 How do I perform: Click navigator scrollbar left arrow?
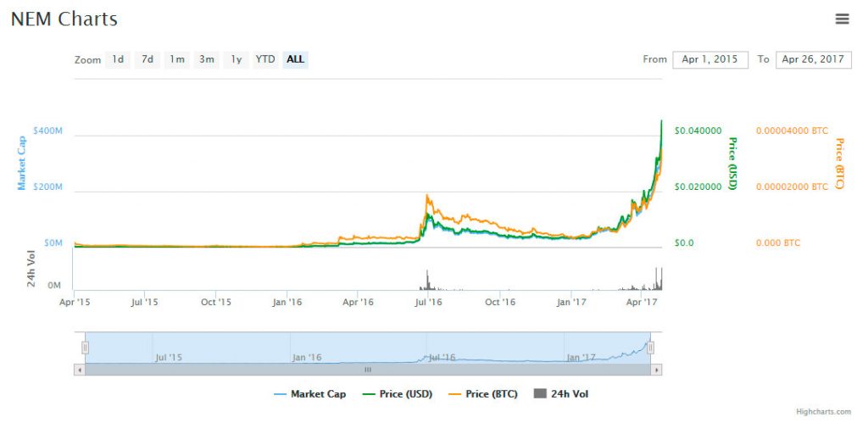[x=79, y=370]
